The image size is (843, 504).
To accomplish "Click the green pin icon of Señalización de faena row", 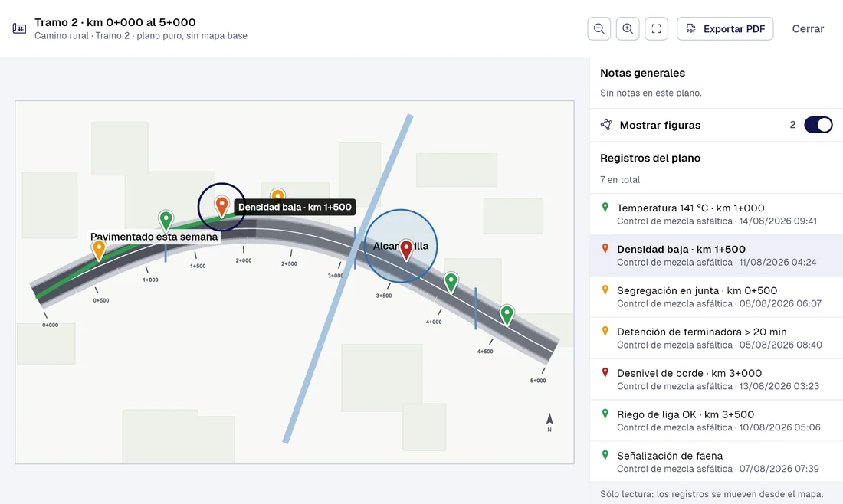I will [605, 456].
